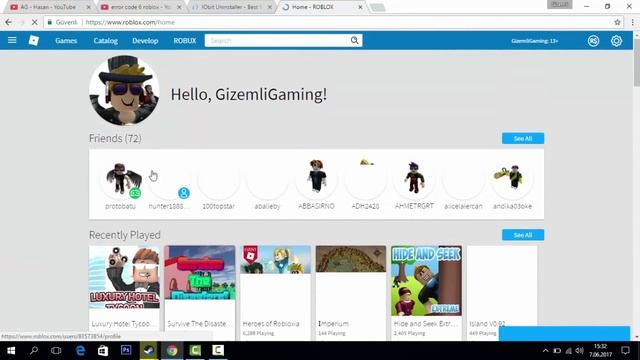The width and height of the screenshot is (640, 360).
Task: Launch Microsoft Edge from taskbar
Action: point(80,350)
